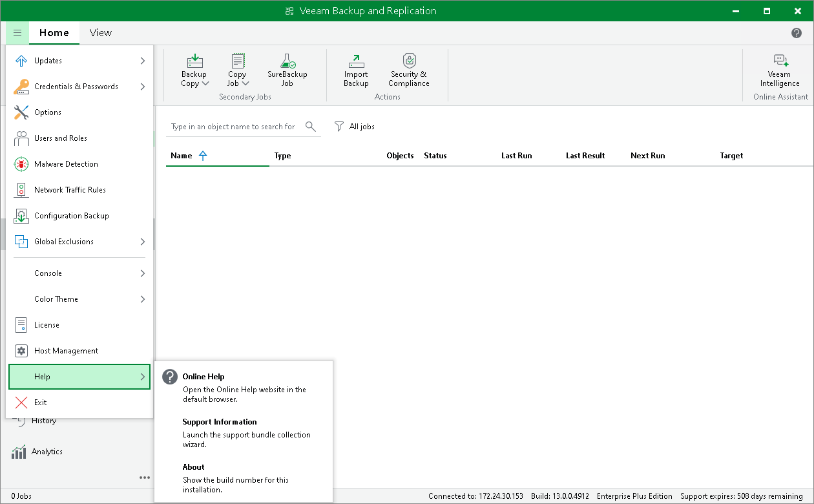The height and width of the screenshot is (504, 814).
Task: Click the Next Run column header
Action: (647, 156)
